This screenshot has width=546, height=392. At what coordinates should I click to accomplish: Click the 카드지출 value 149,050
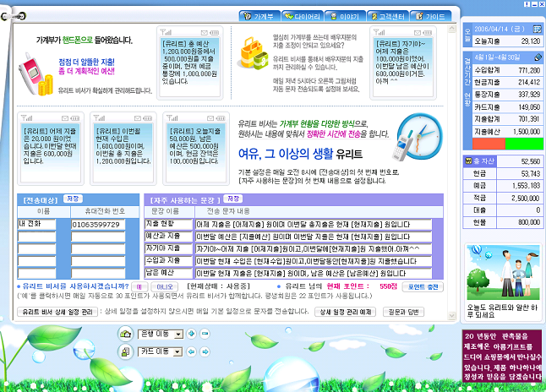pyautogui.click(x=529, y=107)
